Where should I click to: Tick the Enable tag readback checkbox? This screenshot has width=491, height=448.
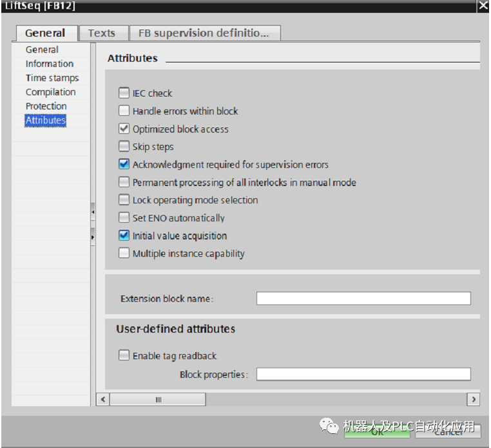click(124, 355)
